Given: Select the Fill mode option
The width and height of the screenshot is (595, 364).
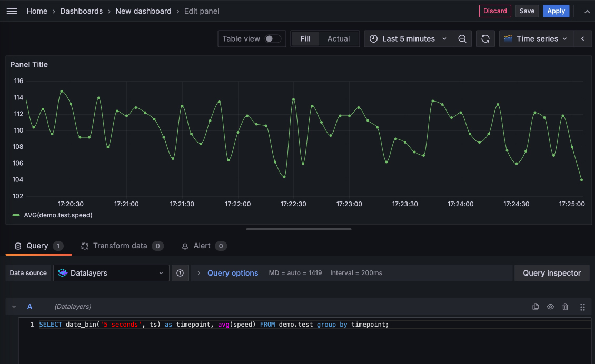Looking at the screenshot, I should (305, 38).
